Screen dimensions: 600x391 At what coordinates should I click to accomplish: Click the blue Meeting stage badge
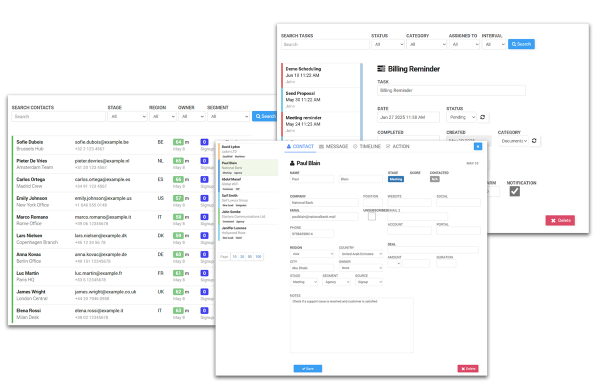tap(396, 179)
